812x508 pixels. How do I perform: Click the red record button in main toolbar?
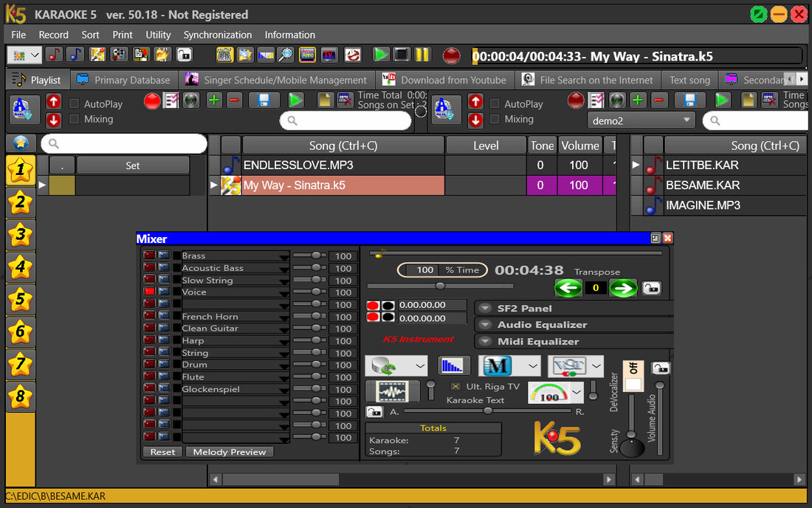tap(451, 55)
